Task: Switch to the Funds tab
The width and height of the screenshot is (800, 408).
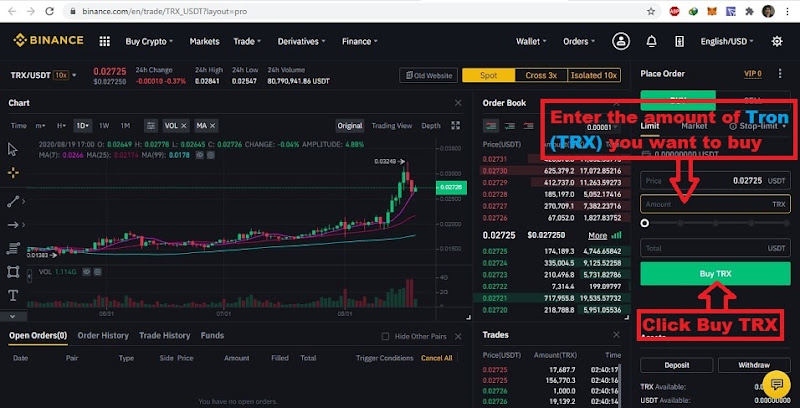Action: [x=212, y=336]
